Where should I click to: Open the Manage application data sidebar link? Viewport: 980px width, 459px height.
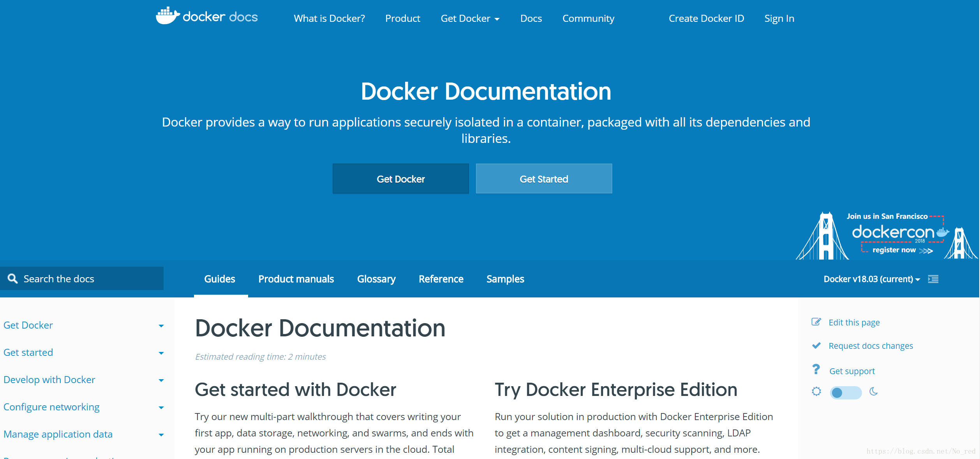tap(58, 434)
